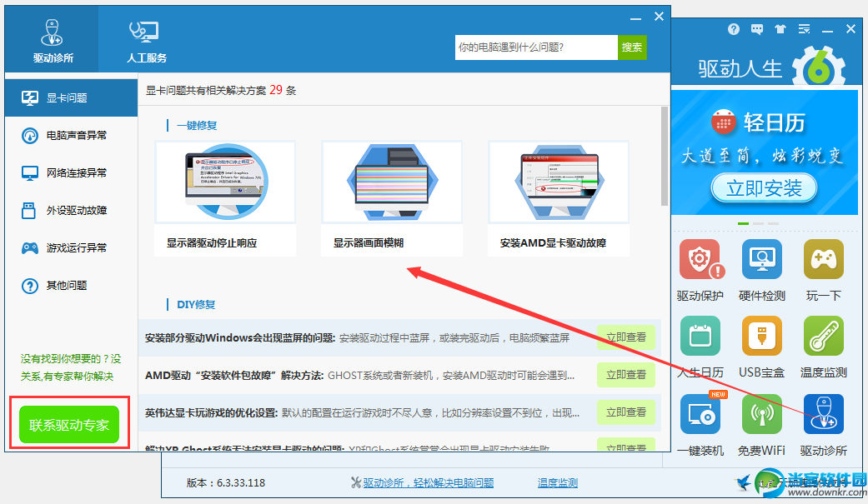Select 显卡问题 in the sidebar
This screenshot has width=868, height=504.
point(72,98)
